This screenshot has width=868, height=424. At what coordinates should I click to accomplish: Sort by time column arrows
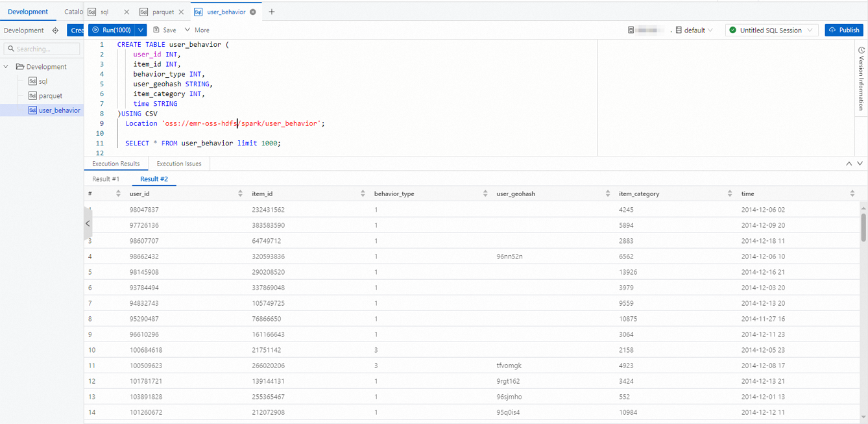852,193
